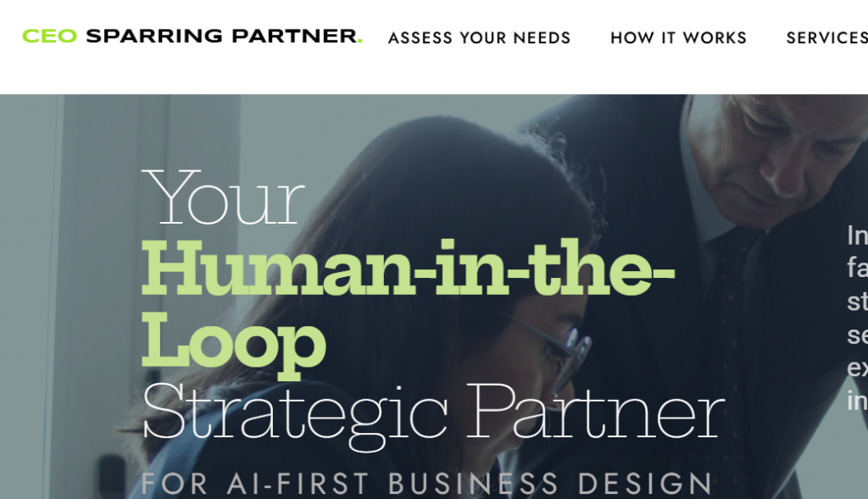Click the white "Your" heading word
868x499 pixels.
pos(223,197)
